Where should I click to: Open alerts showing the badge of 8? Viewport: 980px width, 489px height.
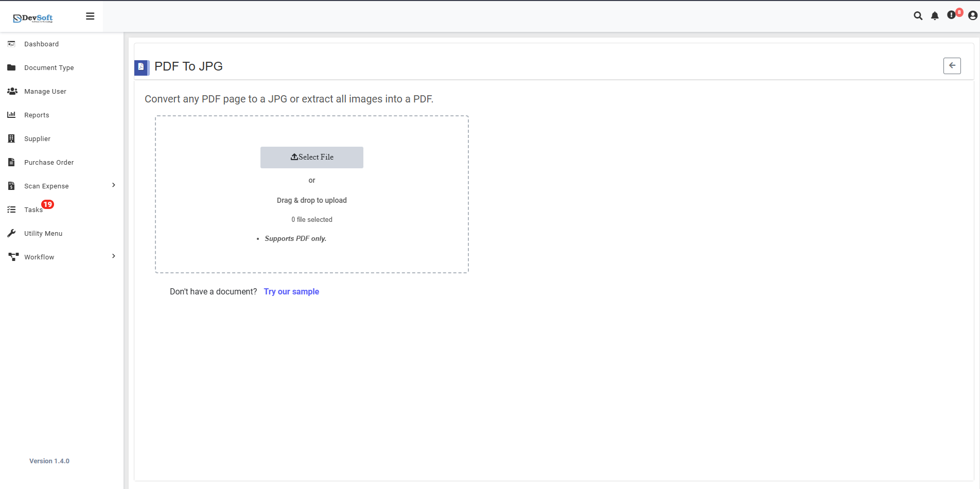952,15
